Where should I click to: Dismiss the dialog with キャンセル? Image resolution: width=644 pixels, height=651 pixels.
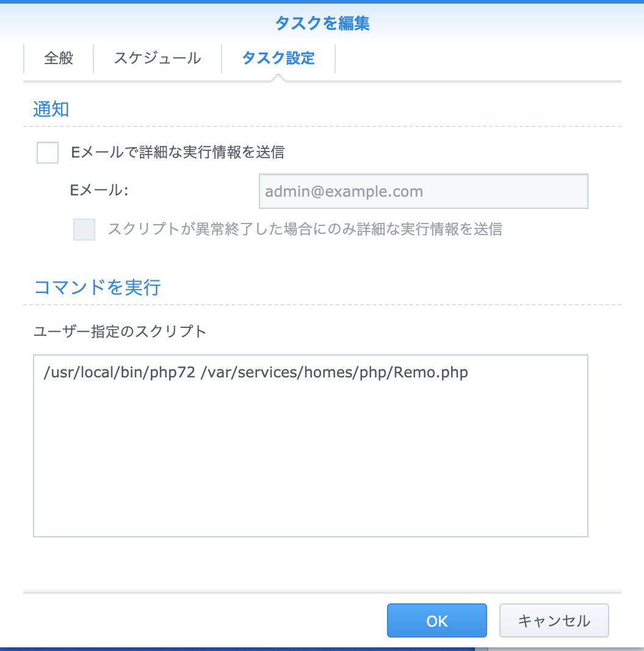click(x=554, y=620)
